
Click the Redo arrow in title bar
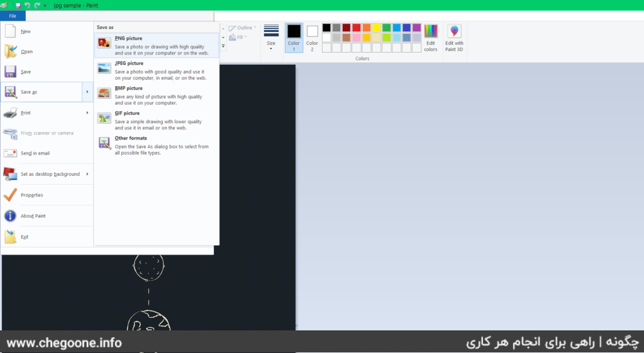pyautogui.click(x=37, y=5)
